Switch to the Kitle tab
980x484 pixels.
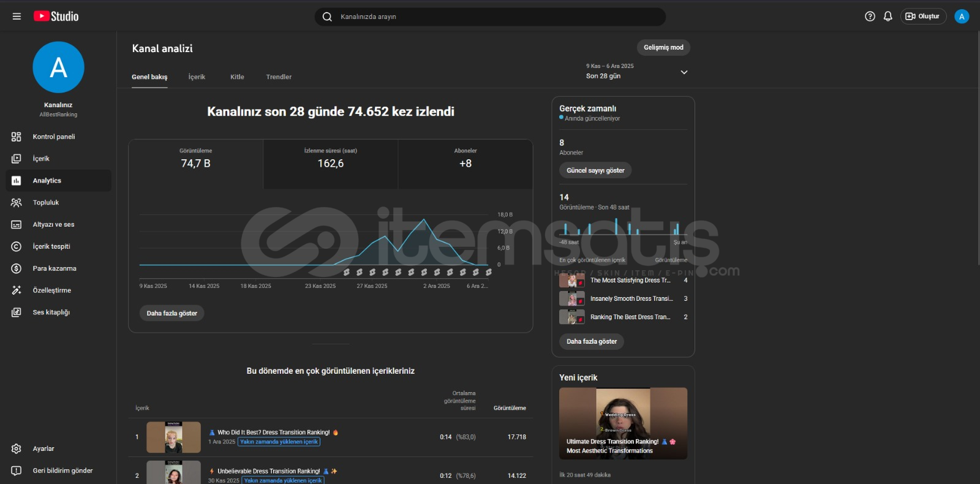237,77
